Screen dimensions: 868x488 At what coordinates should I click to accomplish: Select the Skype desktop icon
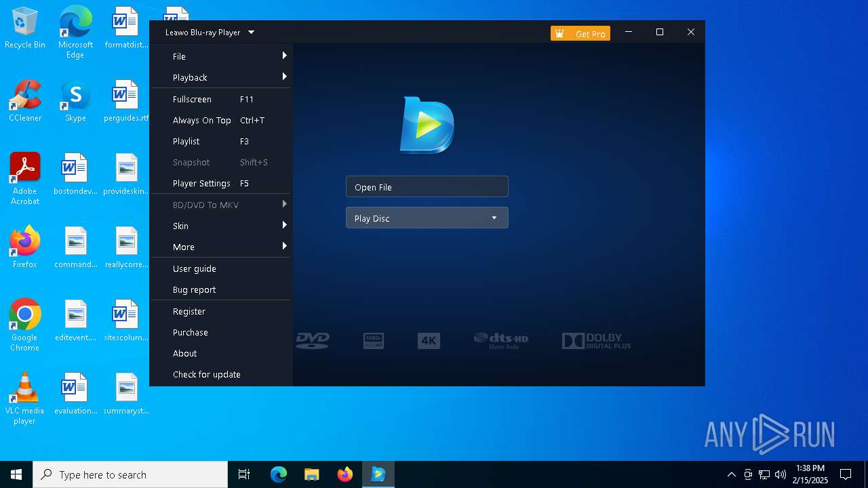[75, 101]
